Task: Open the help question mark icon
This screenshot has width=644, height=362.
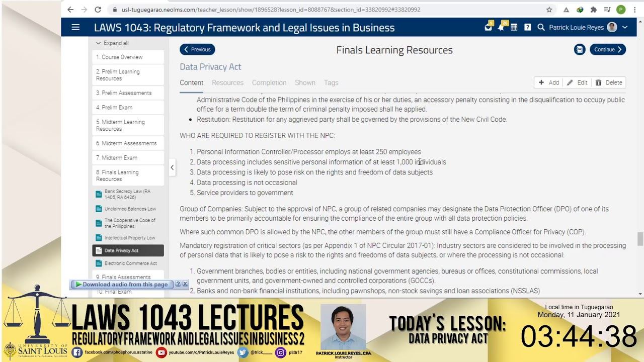Action: click(x=527, y=27)
